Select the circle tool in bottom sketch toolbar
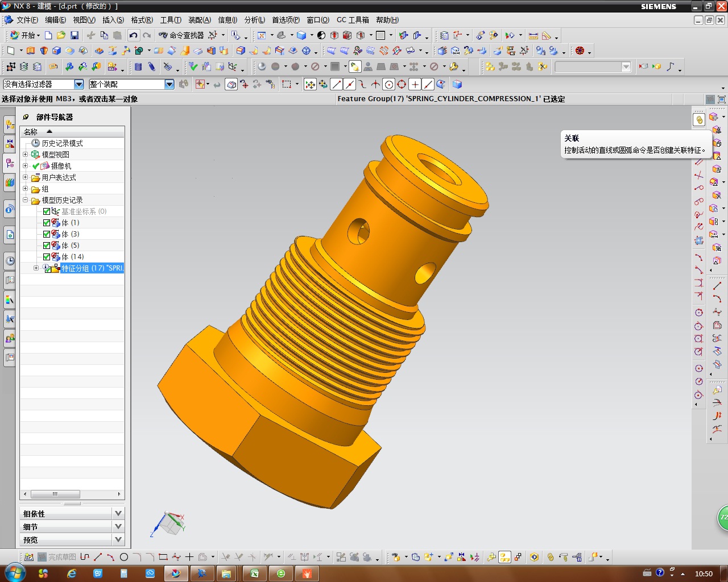This screenshot has height=582, width=728. (x=123, y=557)
